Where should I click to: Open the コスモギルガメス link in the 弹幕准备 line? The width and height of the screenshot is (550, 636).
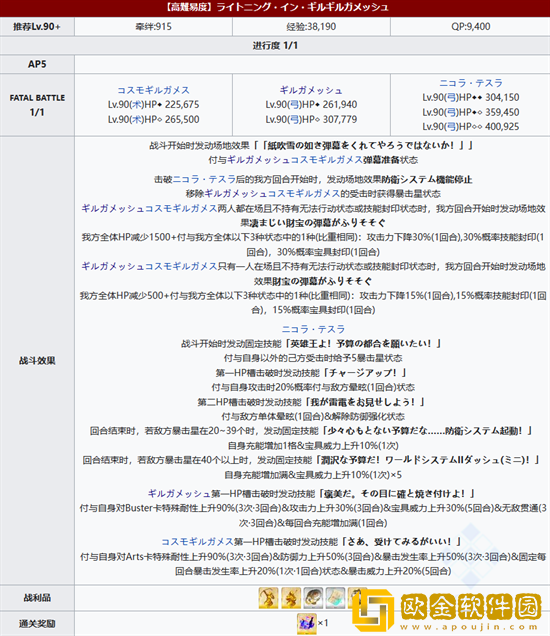click(327, 160)
